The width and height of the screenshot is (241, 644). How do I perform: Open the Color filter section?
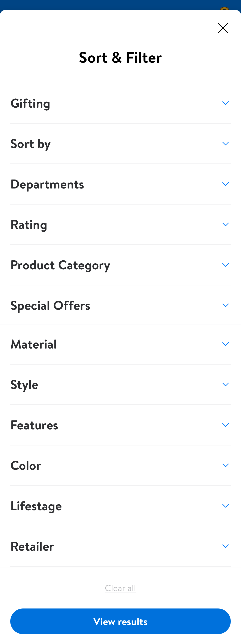(x=120, y=466)
